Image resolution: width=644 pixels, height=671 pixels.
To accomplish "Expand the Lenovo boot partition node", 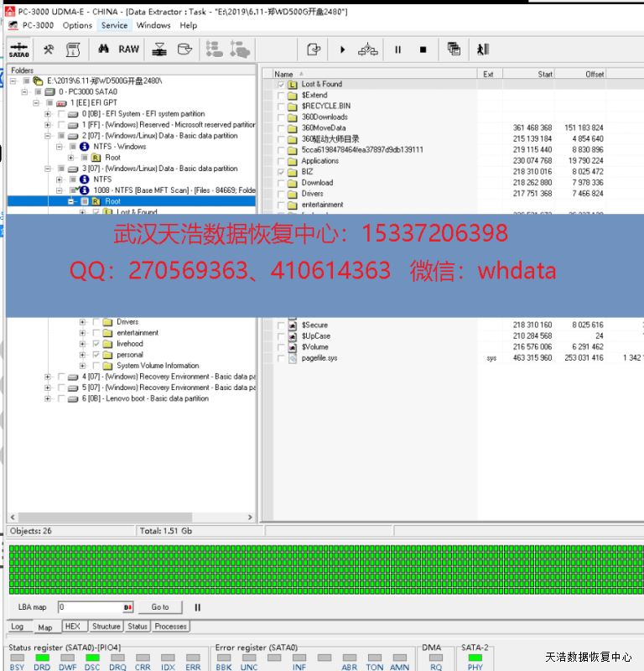I will pos(48,398).
